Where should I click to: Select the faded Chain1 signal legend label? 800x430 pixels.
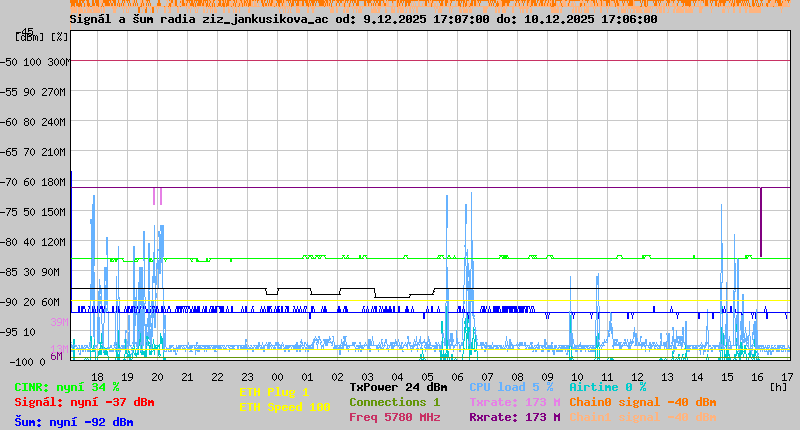pyautogui.click(x=643, y=417)
